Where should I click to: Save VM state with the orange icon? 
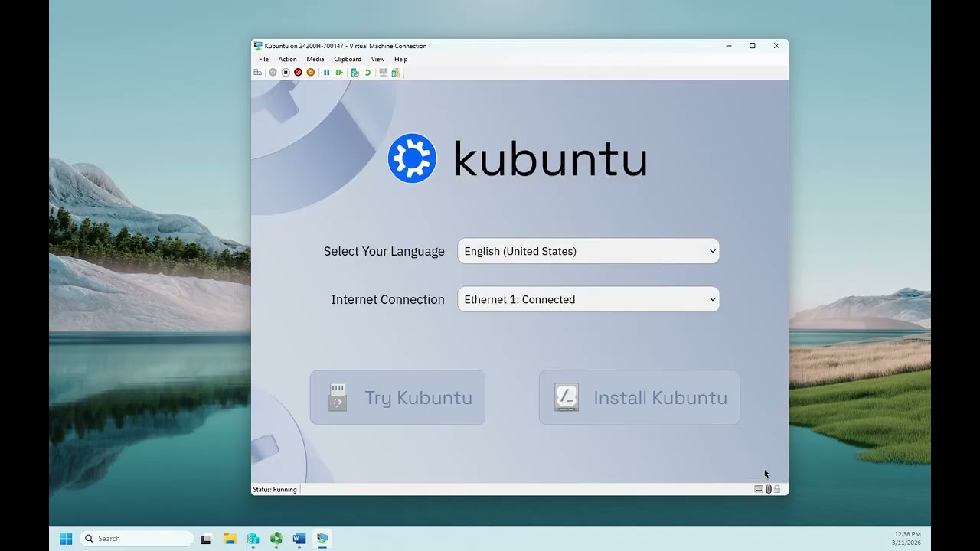coord(310,73)
